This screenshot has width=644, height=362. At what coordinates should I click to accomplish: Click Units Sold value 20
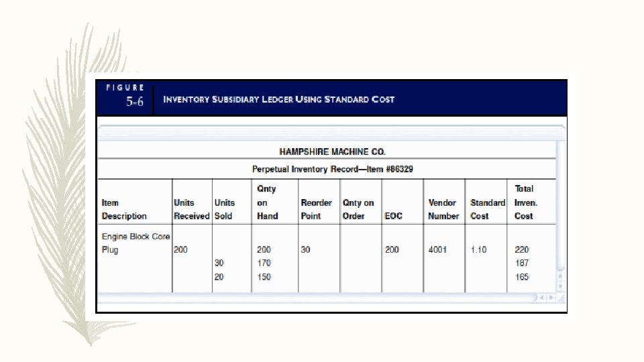[x=219, y=277]
